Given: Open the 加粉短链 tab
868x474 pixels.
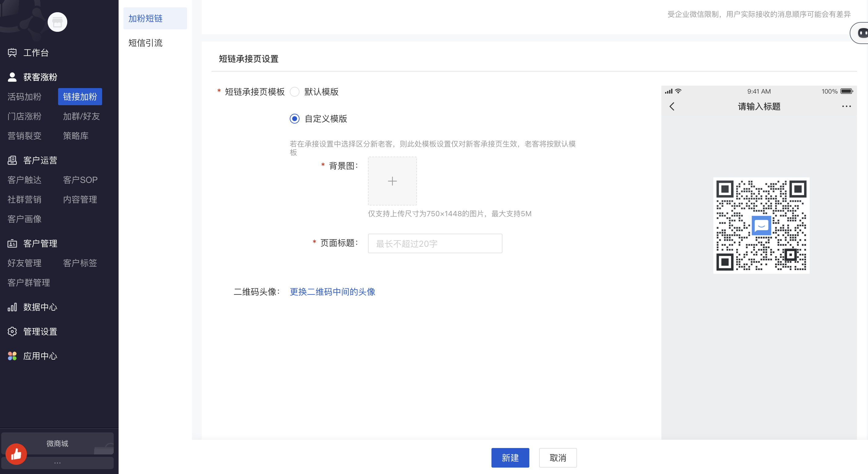Looking at the screenshot, I should 155,19.
